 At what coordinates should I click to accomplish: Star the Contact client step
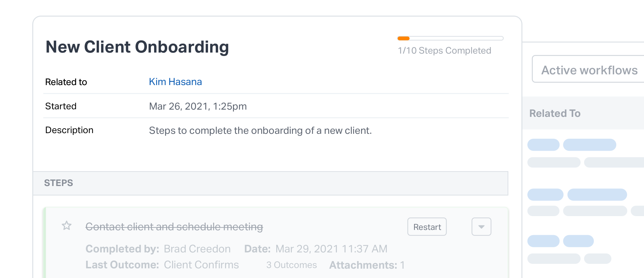(x=66, y=226)
